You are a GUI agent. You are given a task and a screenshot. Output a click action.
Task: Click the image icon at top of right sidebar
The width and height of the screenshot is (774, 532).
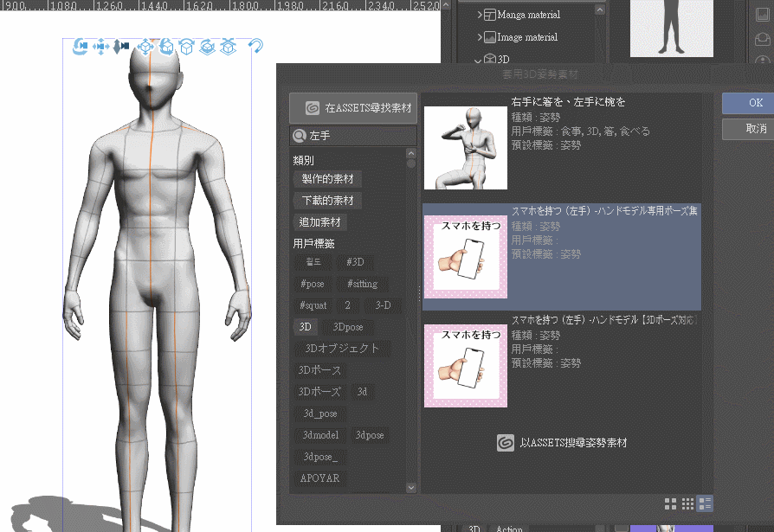[763, 15]
